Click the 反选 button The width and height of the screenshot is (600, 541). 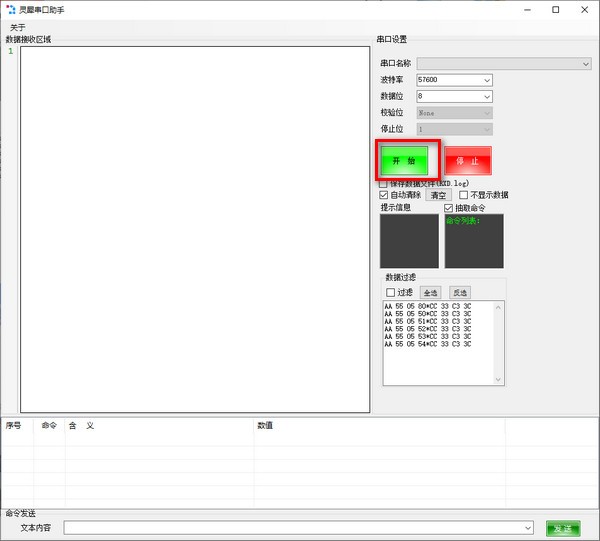tap(460, 293)
